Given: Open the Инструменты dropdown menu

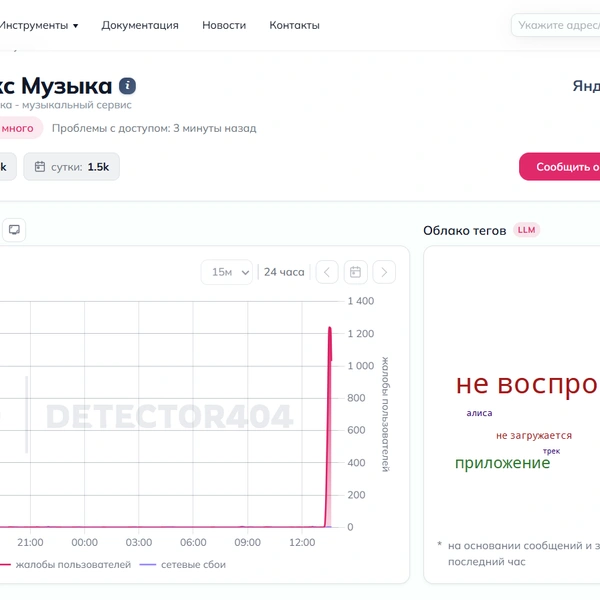Looking at the screenshot, I should 38,25.
